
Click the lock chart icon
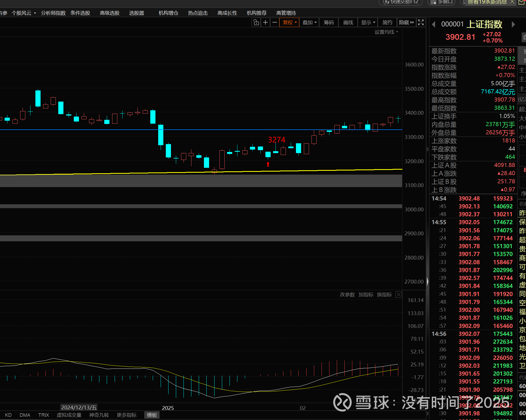(x=256, y=23)
